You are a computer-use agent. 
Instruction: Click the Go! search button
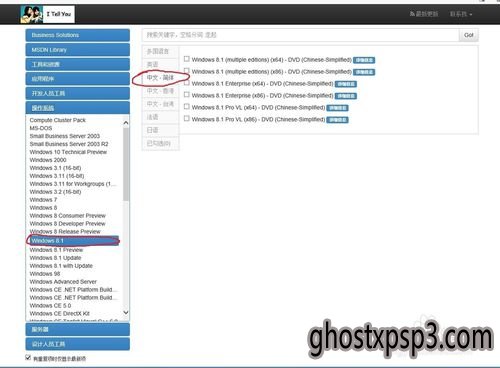(469, 35)
